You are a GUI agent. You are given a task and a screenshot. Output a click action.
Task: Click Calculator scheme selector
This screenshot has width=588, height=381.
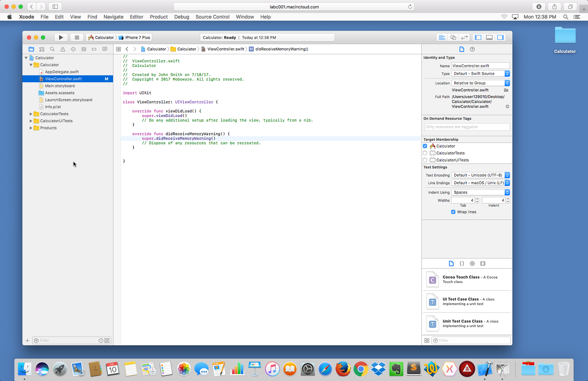[101, 38]
